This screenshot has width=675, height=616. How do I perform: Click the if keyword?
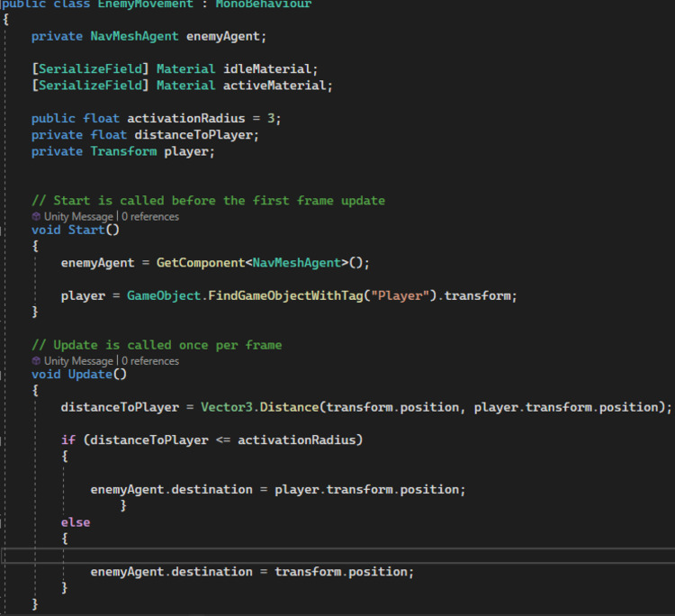(68, 440)
